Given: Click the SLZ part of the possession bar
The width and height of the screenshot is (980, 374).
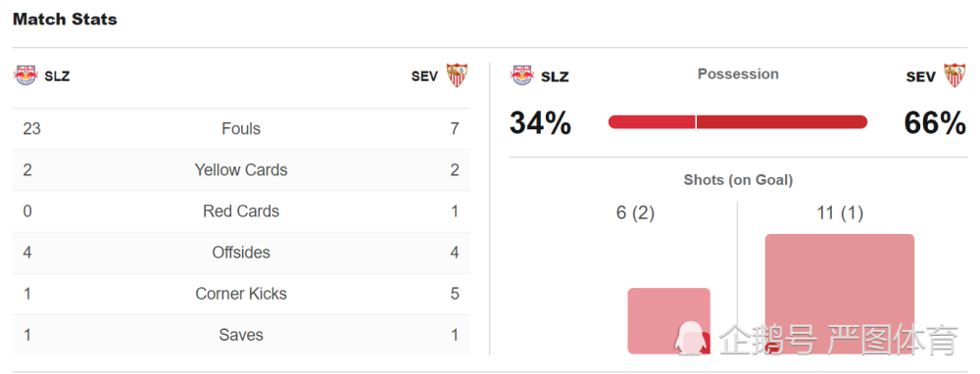Looking at the screenshot, I should tap(652, 121).
